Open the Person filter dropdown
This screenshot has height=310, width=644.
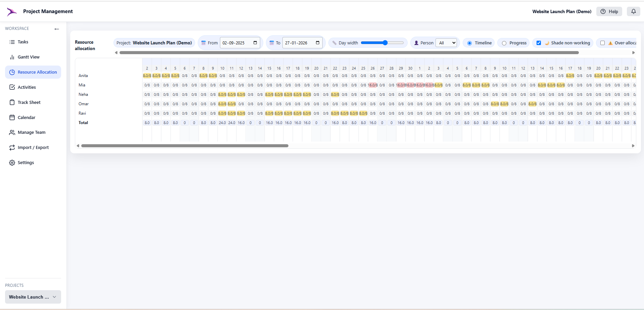coord(446,43)
